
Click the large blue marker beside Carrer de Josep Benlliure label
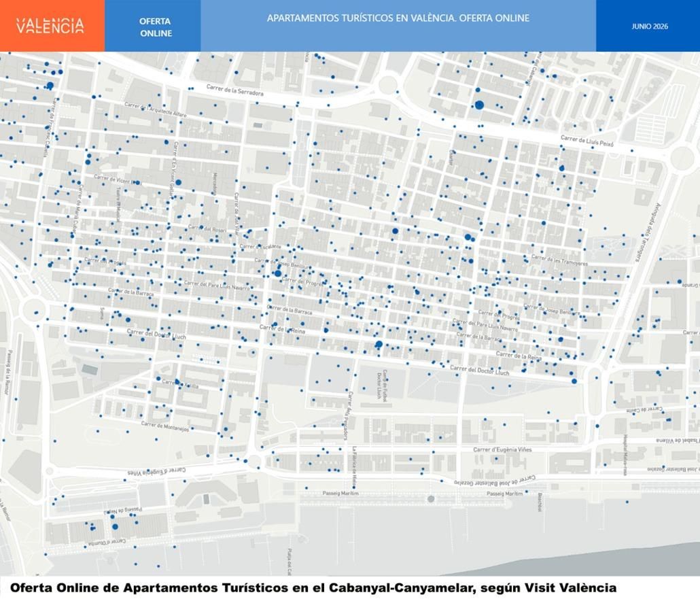point(278,273)
